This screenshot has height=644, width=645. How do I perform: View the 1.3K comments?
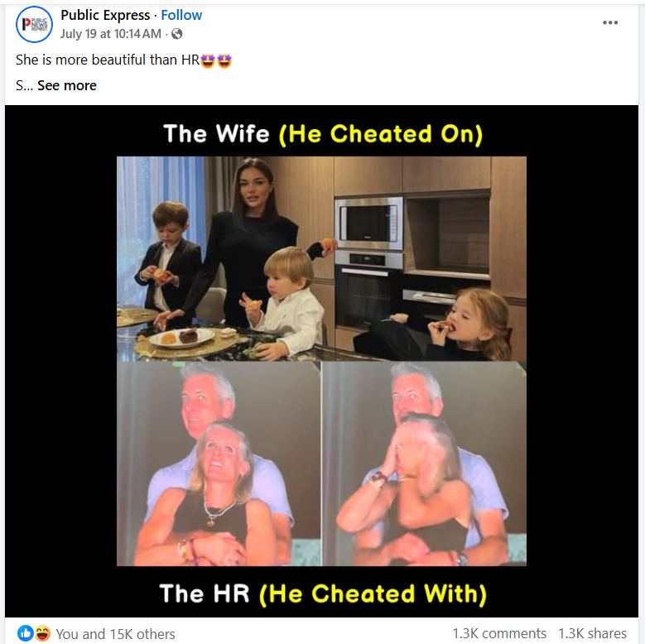[x=499, y=633]
